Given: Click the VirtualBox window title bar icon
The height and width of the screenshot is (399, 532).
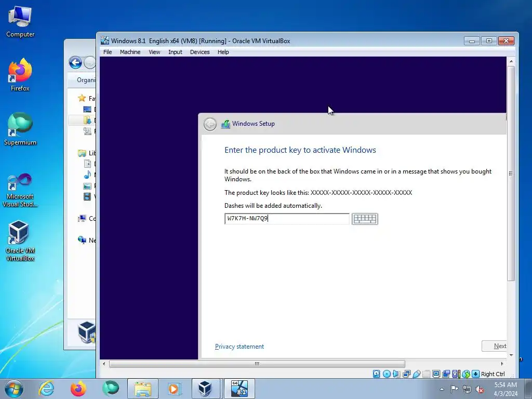Looking at the screenshot, I should [x=105, y=41].
